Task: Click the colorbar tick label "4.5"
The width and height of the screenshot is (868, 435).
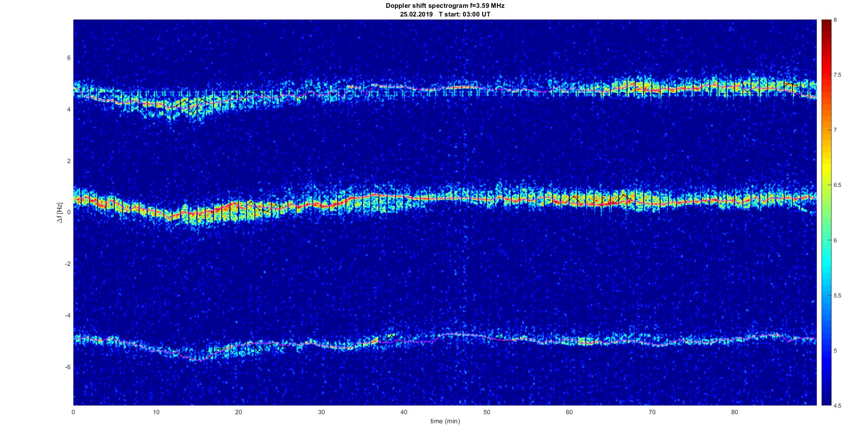Action: [838, 406]
